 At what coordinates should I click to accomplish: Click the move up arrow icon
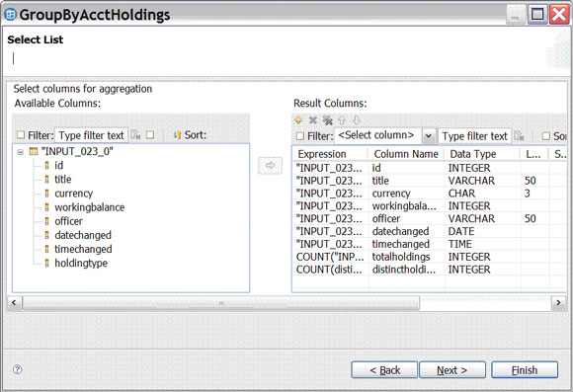click(x=342, y=119)
